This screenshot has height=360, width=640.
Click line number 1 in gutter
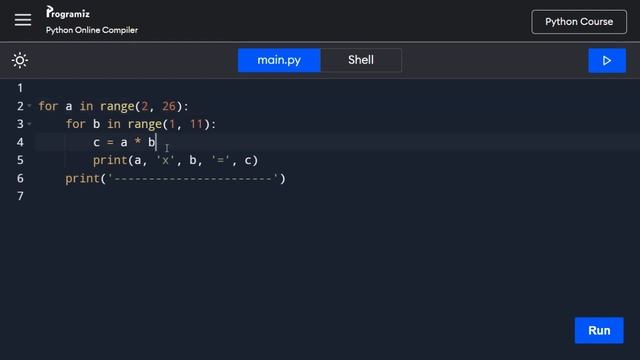[20, 88]
